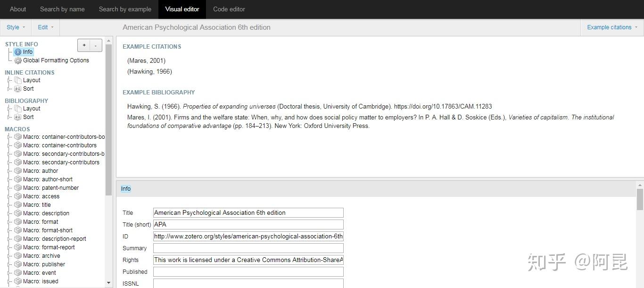The width and height of the screenshot is (644, 288).
Task: Click the cube icon of Macro: access
Action: 18,196
